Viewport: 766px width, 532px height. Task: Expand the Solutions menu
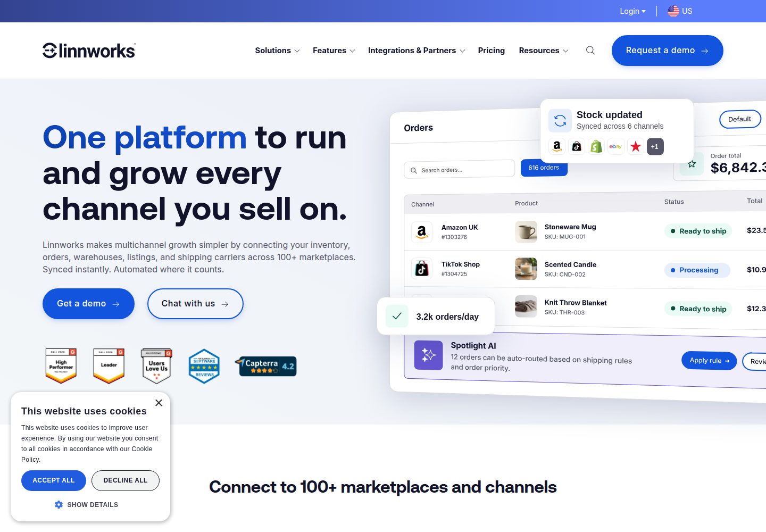tap(277, 51)
